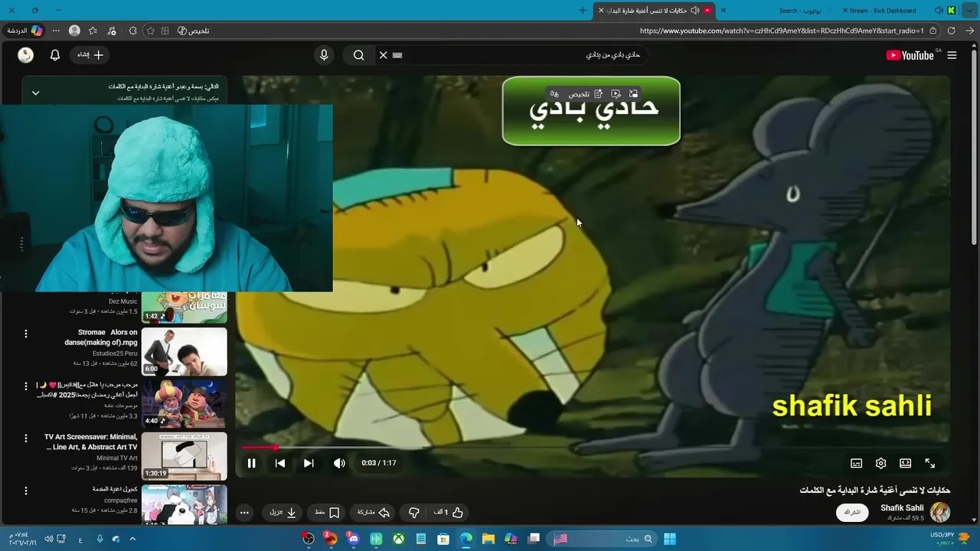Viewport: 980px width, 551px height.
Task: Go forward with the browser arrow
Action: pyautogui.click(x=970, y=31)
